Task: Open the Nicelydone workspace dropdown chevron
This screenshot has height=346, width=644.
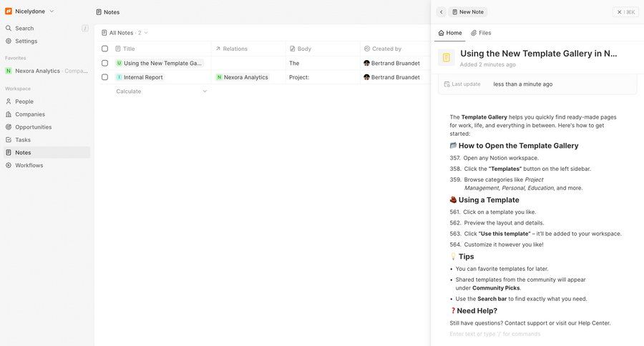Action: pos(52,11)
